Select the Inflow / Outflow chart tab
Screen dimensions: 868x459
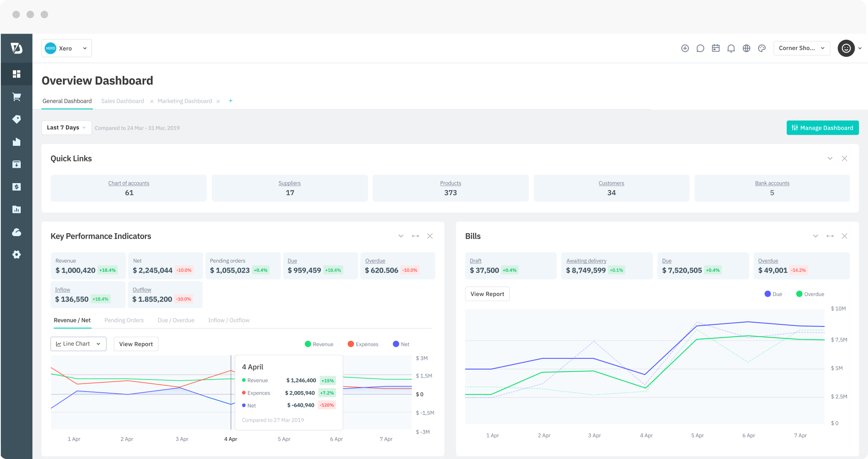click(229, 320)
